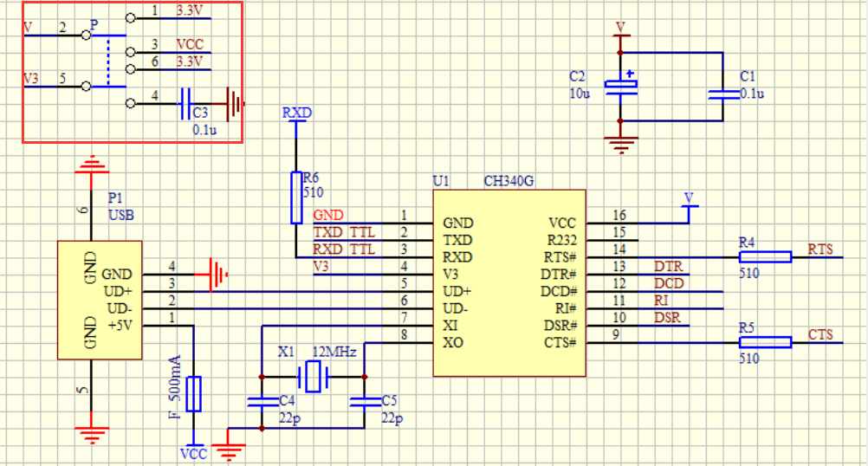Click capacitor C5 symbol
This screenshot has width=868, height=466.
(365, 402)
